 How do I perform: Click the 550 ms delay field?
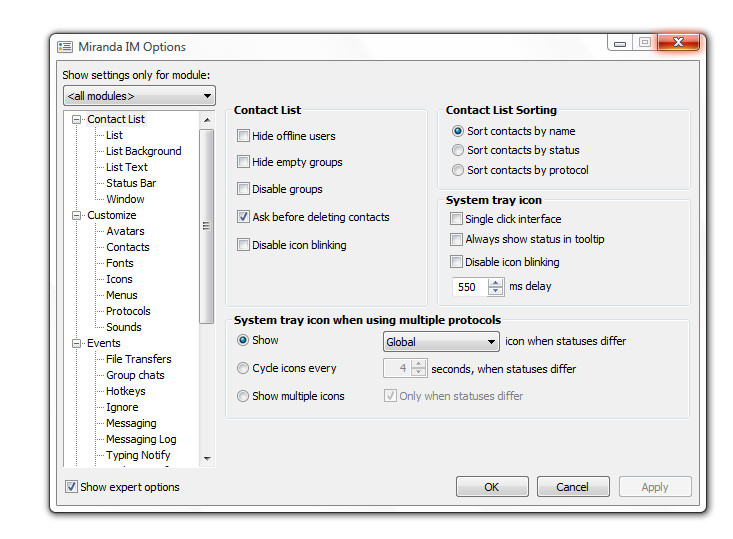(470, 287)
